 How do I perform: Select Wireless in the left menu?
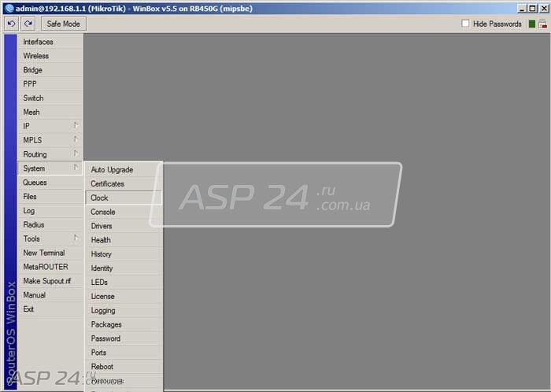click(x=50, y=56)
